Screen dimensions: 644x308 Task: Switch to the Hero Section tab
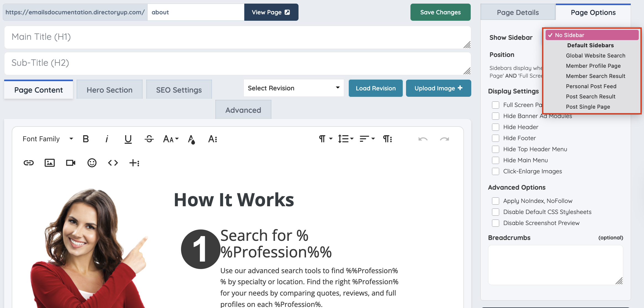[x=109, y=90]
